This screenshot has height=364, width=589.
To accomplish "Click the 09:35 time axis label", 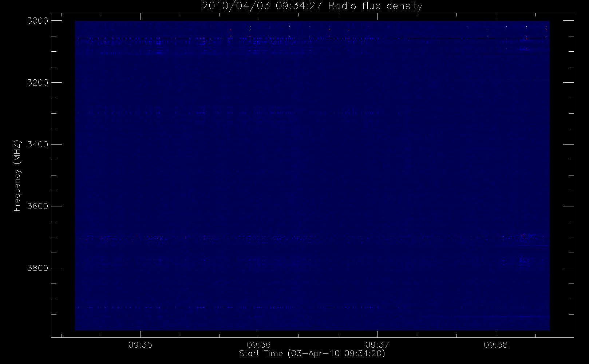I will 141,345.
